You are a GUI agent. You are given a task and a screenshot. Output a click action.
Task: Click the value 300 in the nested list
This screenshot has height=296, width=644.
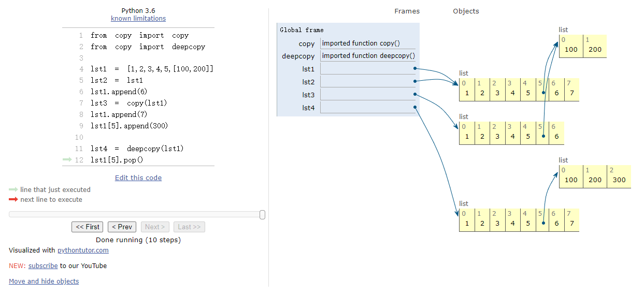[619, 180]
